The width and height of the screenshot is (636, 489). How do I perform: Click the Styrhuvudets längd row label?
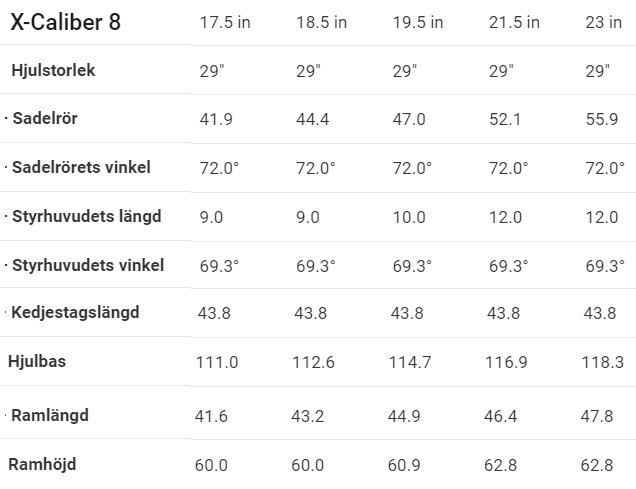(86, 216)
